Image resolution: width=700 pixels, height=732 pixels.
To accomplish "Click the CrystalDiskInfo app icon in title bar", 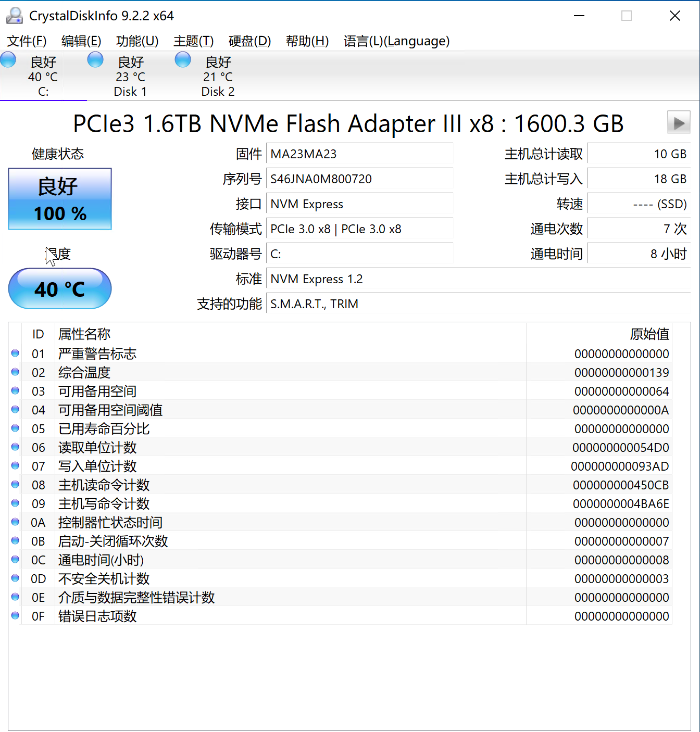I will pyautogui.click(x=15, y=16).
